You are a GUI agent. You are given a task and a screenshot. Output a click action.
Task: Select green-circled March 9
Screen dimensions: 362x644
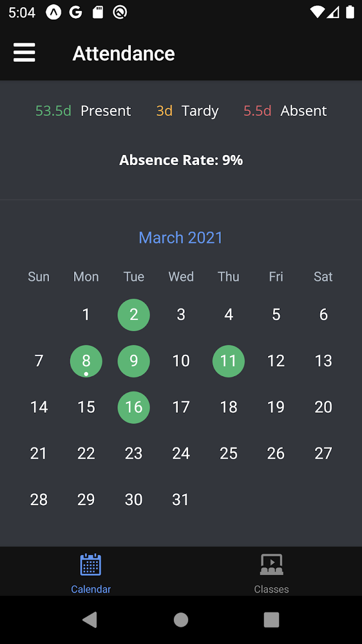[134, 361]
